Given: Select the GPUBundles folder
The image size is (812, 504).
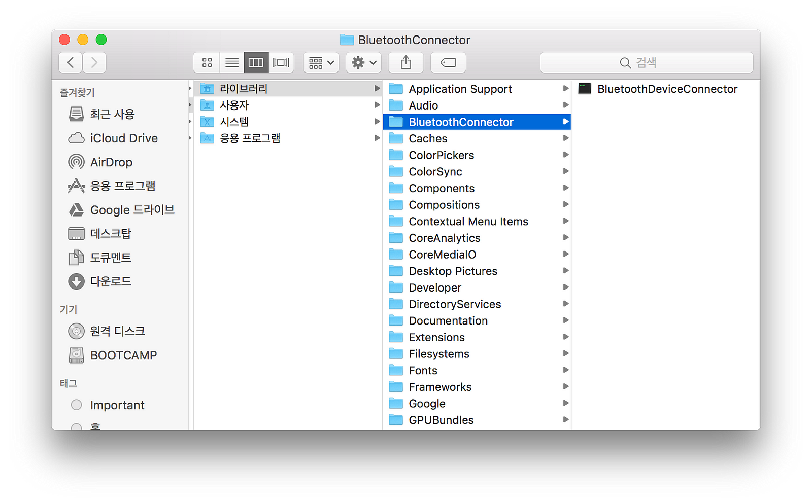Looking at the screenshot, I should [x=477, y=420].
